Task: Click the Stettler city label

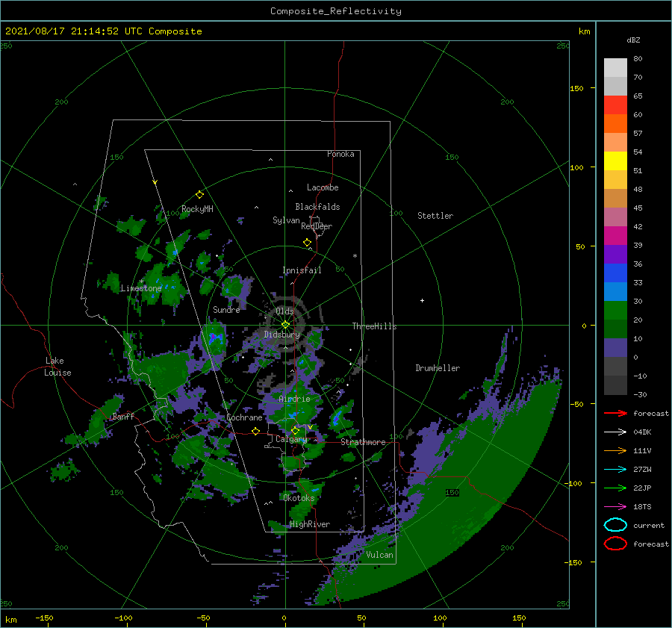Action: click(435, 216)
